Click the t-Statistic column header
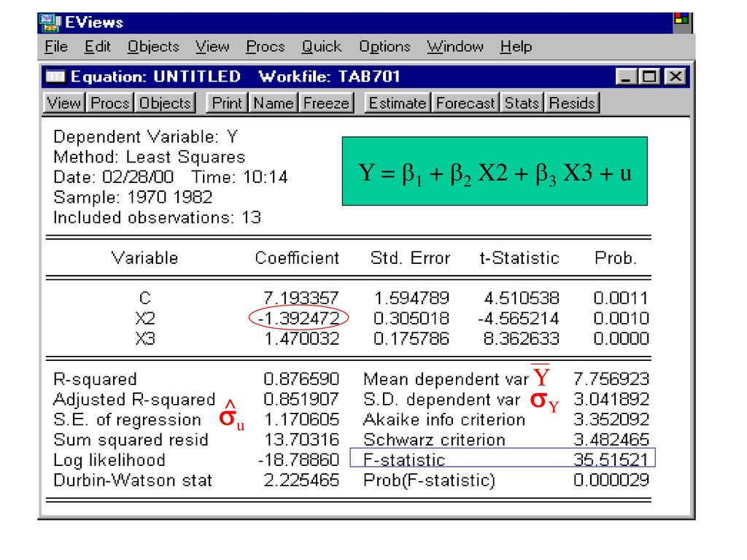 (x=519, y=258)
